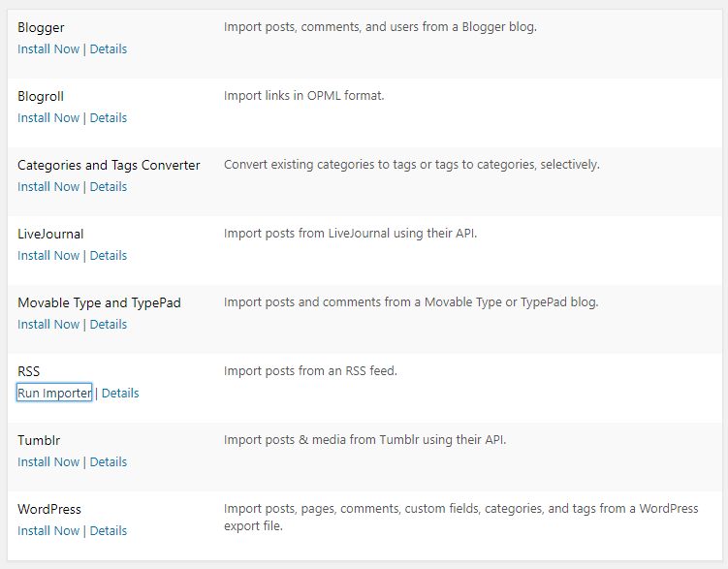728x569 pixels.
Task: Open Details for Blogger importer
Action: (108, 49)
